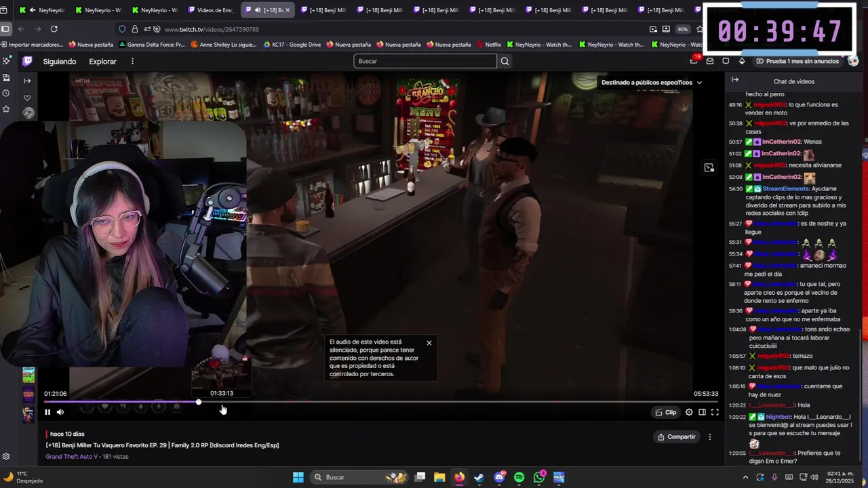Screen dimensions: 868x488
Task: Open File Explorer from taskbar
Action: tap(439, 477)
